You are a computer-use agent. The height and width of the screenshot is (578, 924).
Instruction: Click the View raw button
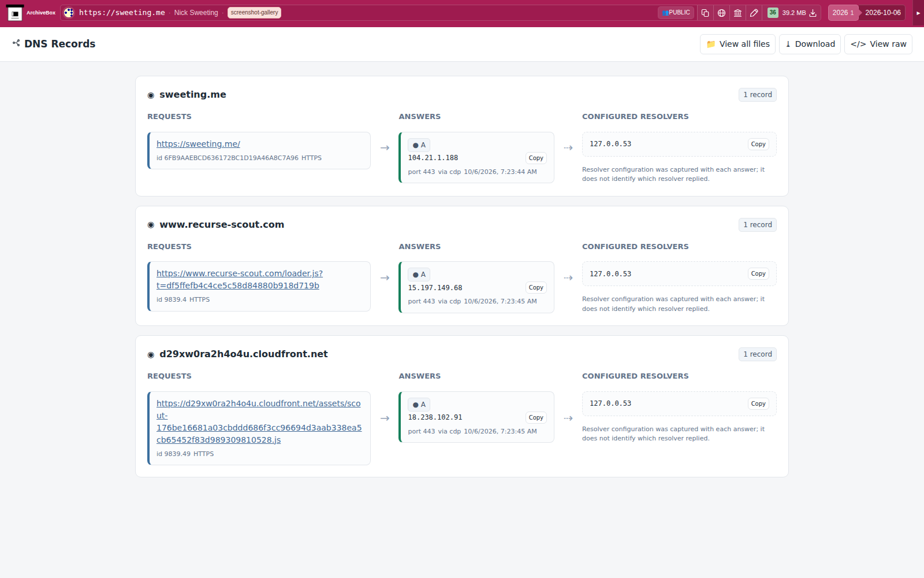coord(878,44)
